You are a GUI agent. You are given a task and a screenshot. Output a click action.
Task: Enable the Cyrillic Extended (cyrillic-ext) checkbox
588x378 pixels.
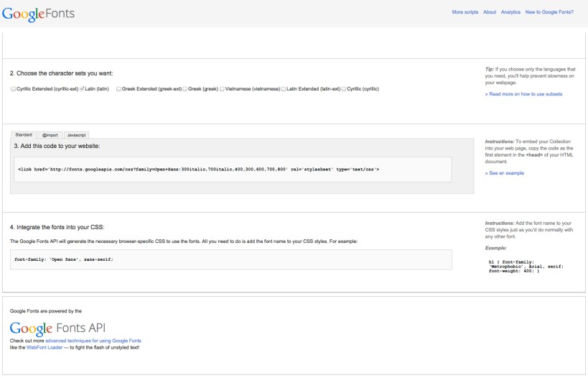tap(13, 89)
